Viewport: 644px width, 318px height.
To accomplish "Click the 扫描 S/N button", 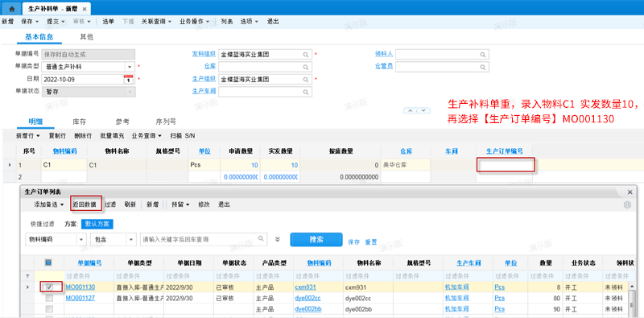I will coord(183,135).
